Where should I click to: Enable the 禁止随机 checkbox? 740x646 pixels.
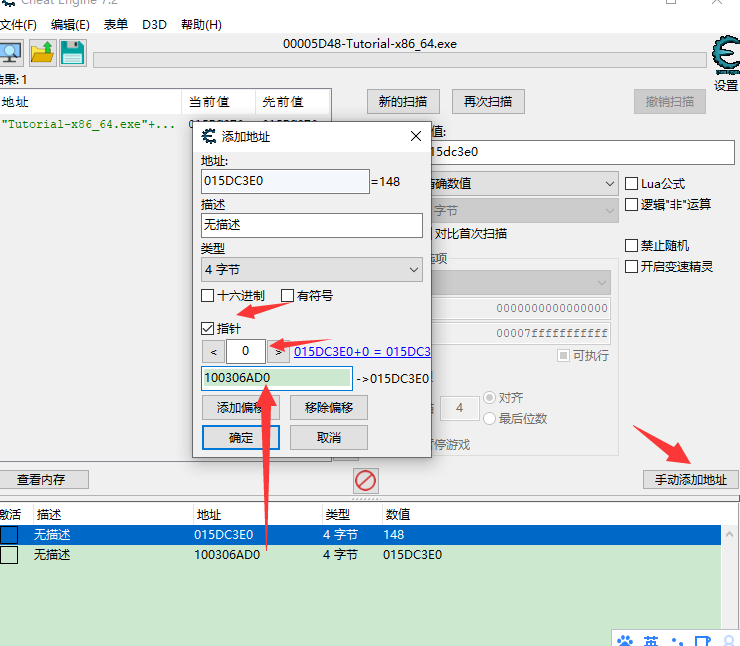click(631, 245)
